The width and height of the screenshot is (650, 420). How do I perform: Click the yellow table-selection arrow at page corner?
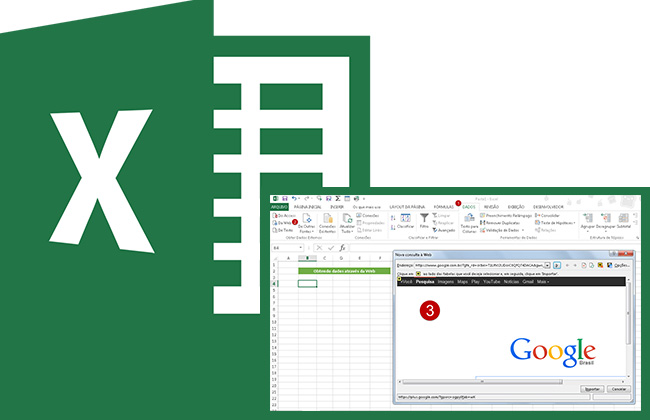point(399,279)
